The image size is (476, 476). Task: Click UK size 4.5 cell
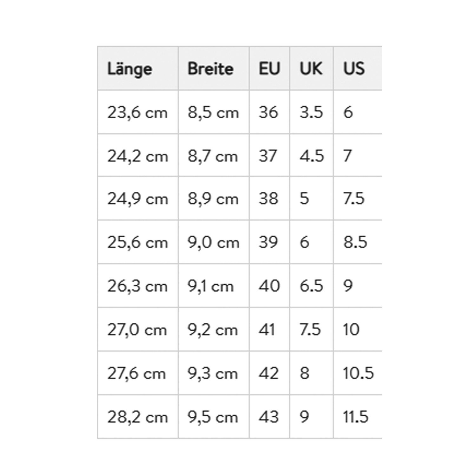click(x=312, y=156)
